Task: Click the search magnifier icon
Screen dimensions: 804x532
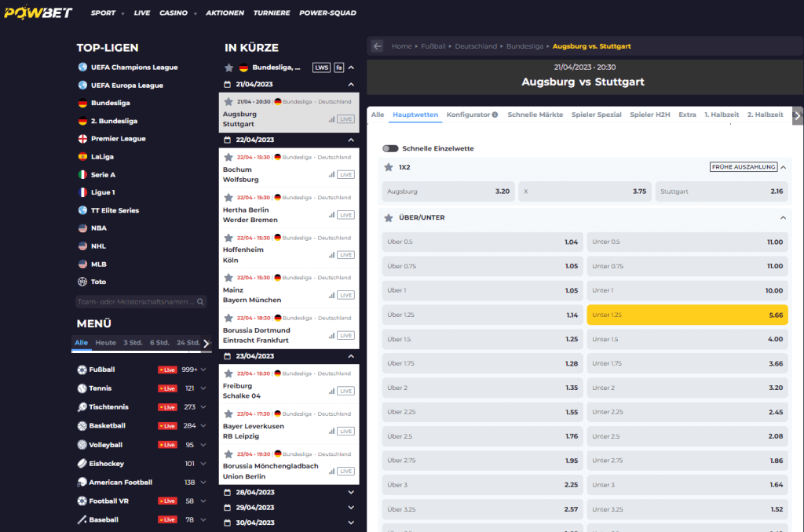Action: 200,302
